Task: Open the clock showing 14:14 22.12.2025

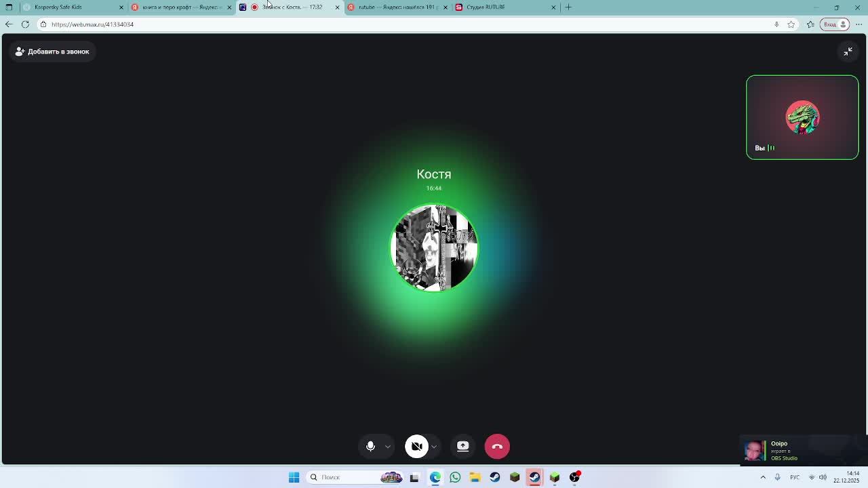Action: tap(846, 477)
